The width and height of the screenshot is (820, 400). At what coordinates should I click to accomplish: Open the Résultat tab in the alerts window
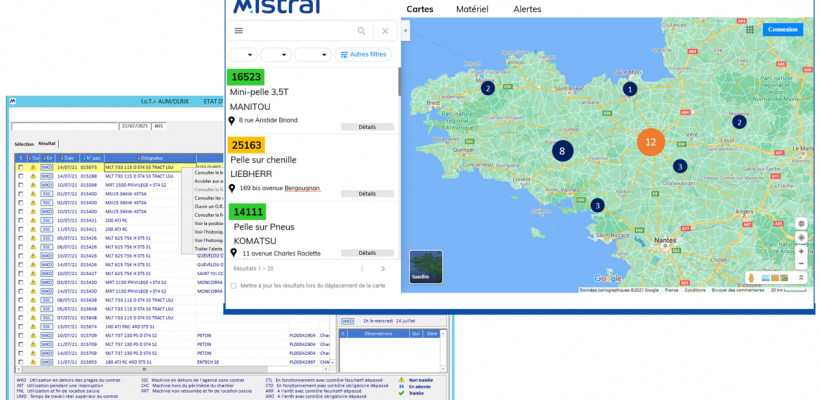[x=47, y=143]
